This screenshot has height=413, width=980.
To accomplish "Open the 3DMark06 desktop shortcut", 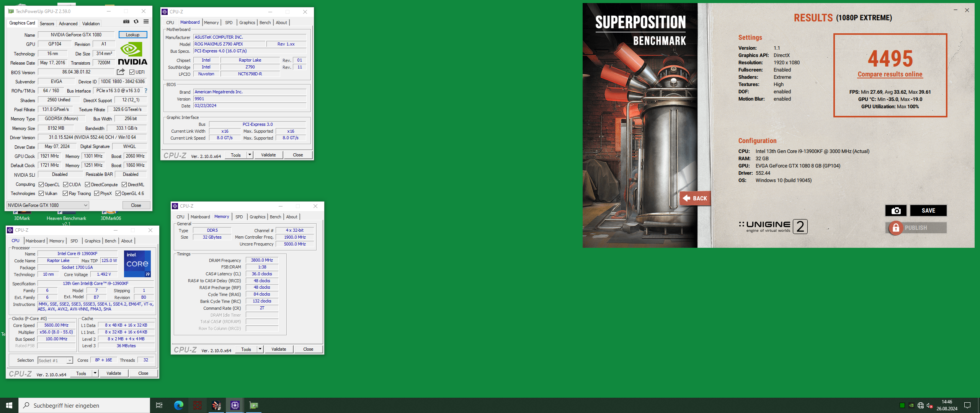I will (x=111, y=216).
